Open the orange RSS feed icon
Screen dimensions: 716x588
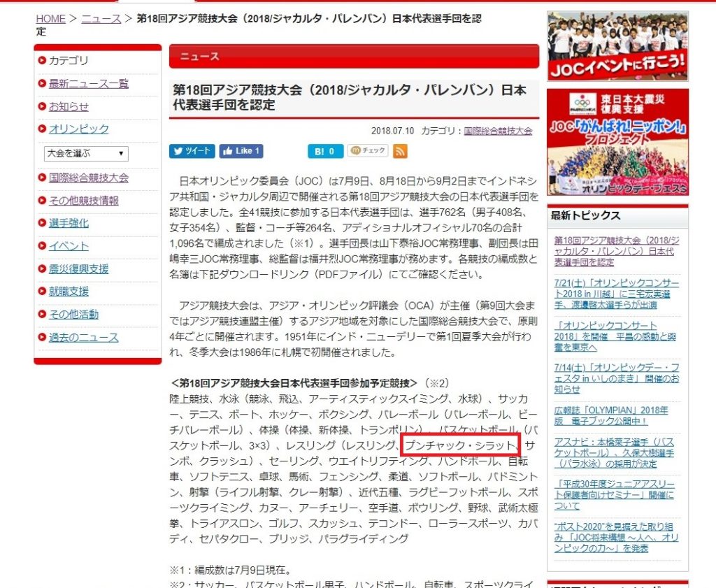tap(400, 151)
